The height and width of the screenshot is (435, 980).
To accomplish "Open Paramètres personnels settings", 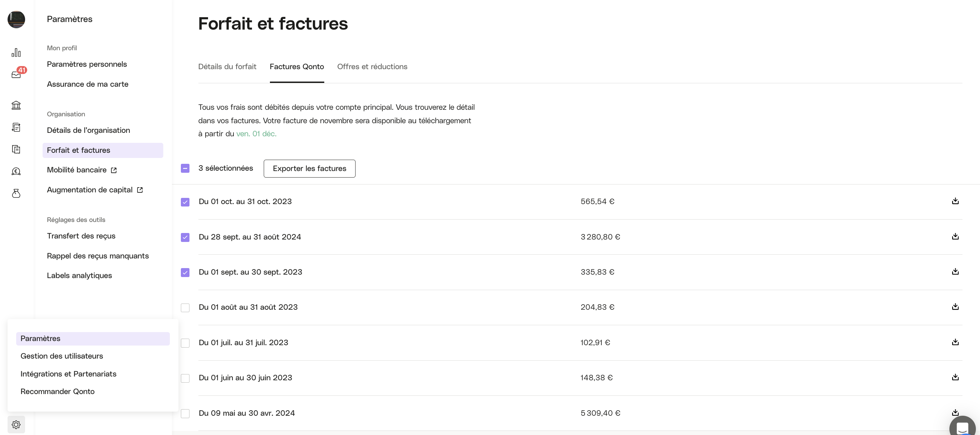I will (x=87, y=64).
